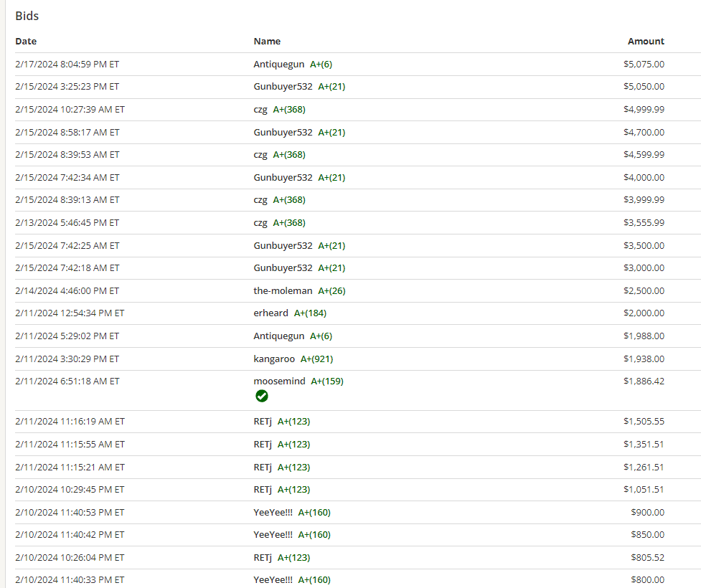701x588 pixels.
Task: Click the Bids section heading
Action: click(x=27, y=16)
